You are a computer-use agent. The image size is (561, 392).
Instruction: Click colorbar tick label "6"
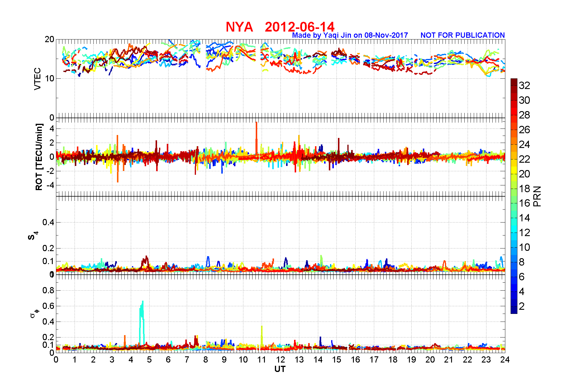pyautogui.click(x=522, y=277)
